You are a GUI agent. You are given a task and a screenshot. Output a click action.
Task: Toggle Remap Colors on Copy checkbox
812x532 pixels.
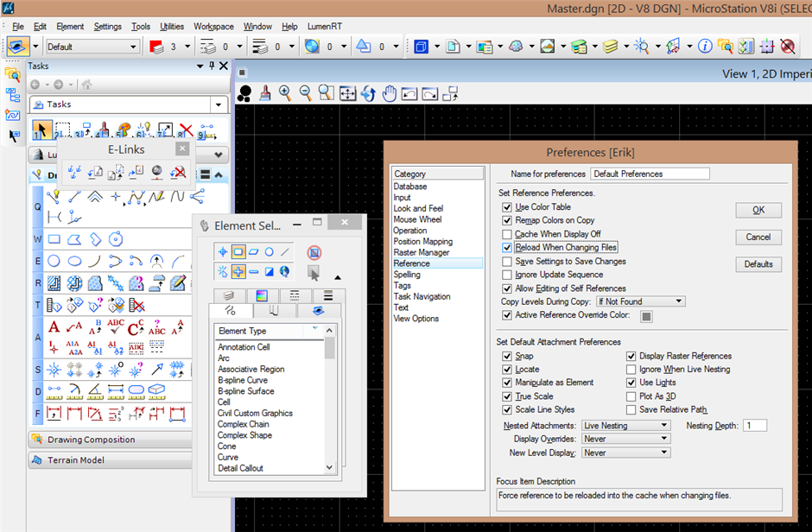[x=507, y=220]
